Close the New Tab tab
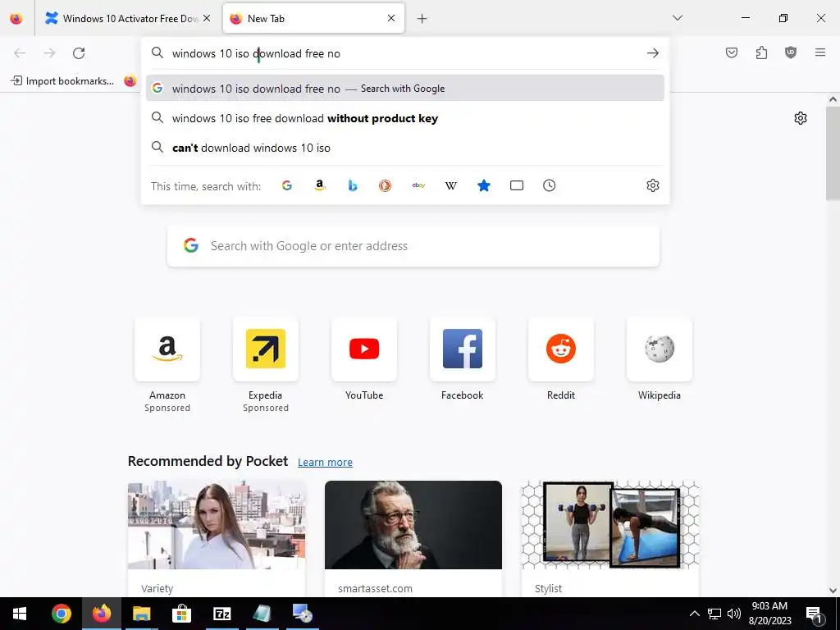Viewport: 840px width, 630px height. pyautogui.click(x=391, y=18)
